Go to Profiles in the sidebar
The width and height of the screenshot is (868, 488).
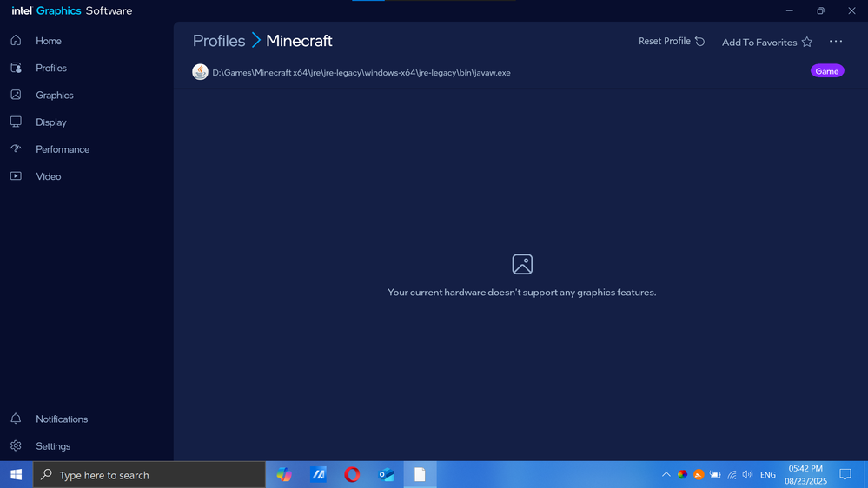point(51,68)
